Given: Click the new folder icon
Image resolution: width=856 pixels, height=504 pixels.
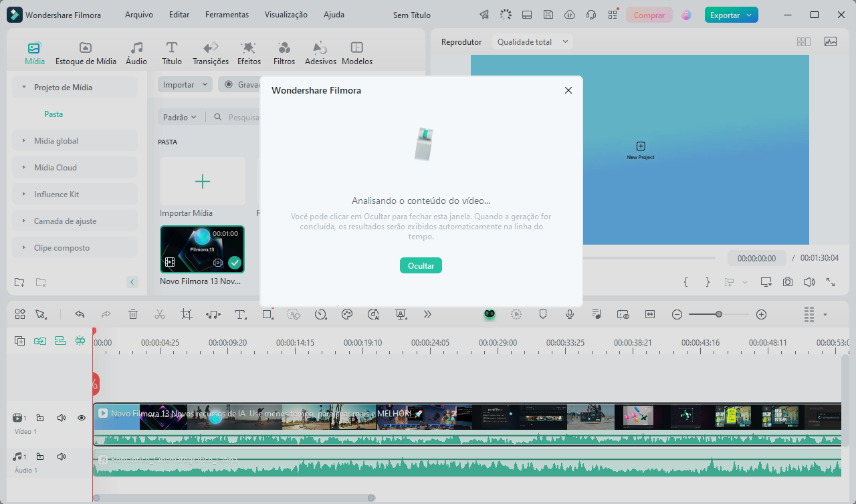Looking at the screenshot, I should (x=19, y=282).
